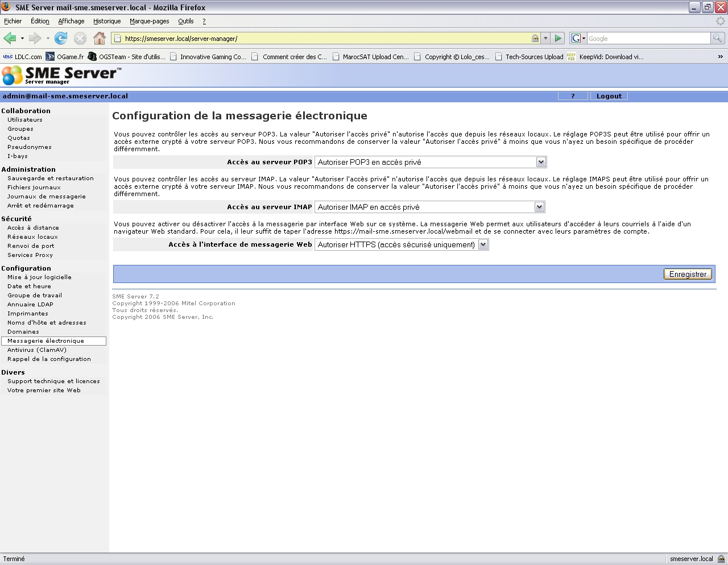728x565 pixels.
Task: Open the Affichage menu
Action: [71, 21]
